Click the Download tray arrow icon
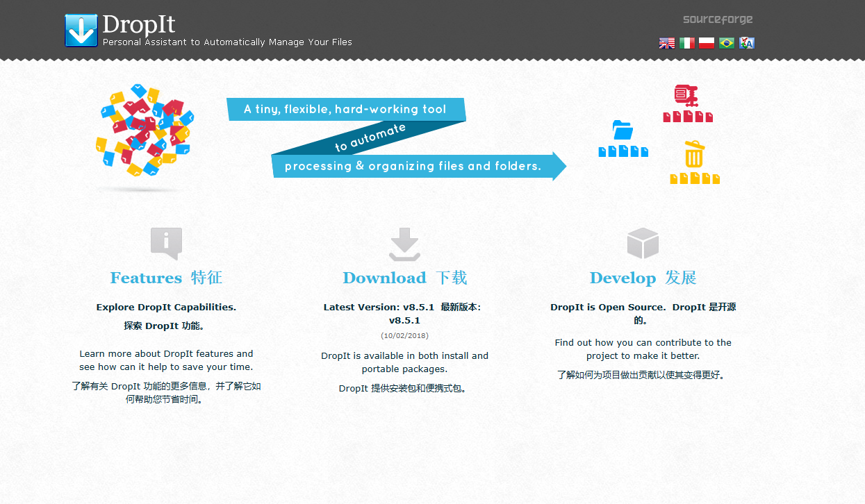The width and height of the screenshot is (865, 504). pos(404,245)
